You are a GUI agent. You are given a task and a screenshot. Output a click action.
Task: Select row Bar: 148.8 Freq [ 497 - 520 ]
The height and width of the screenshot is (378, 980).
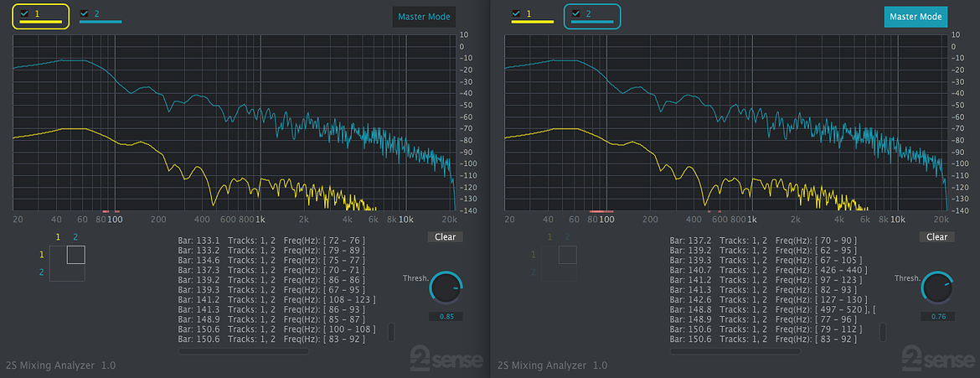(x=772, y=310)
